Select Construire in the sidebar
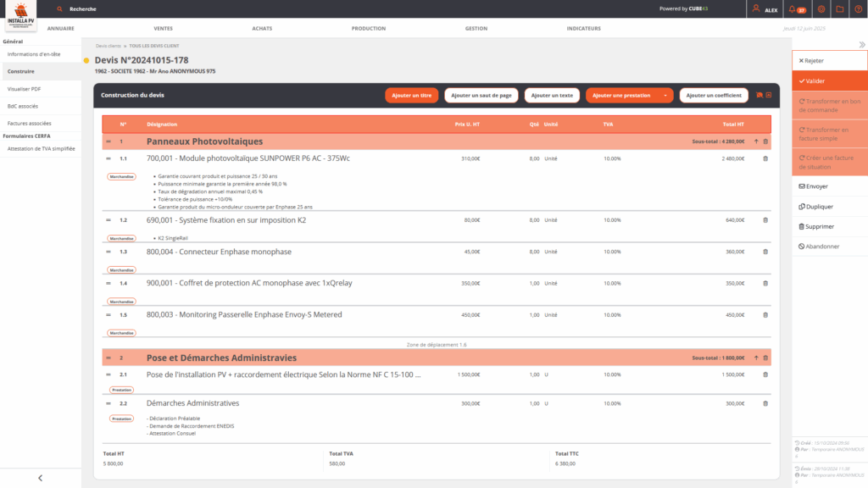Image resolution: width=868 pixels, height=488 pixels. 41,71
